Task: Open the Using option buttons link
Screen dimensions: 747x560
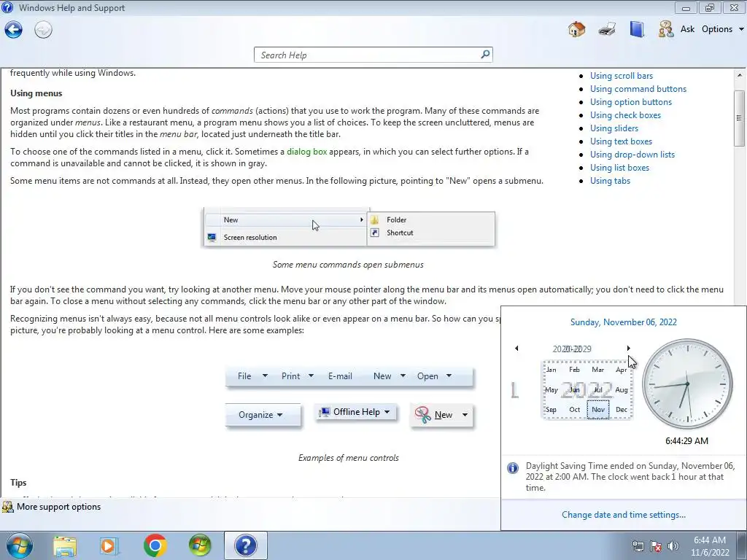Action: pos(631,102)
